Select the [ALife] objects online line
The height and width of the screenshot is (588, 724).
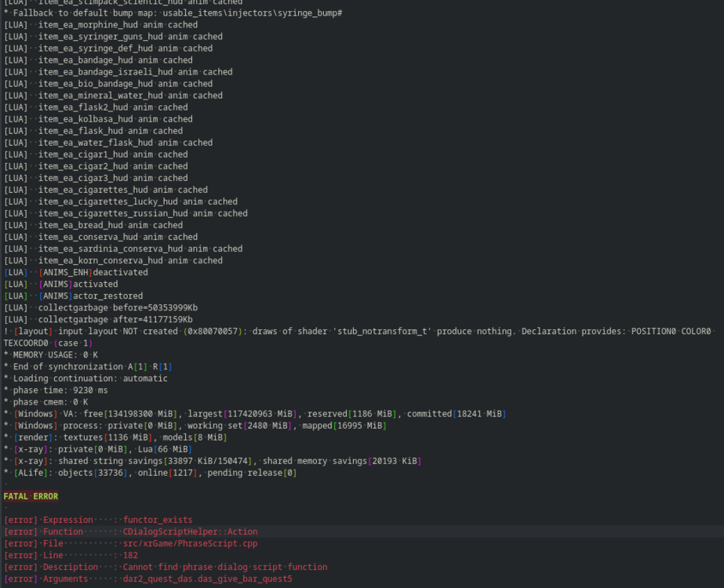[x=150, y=473]
